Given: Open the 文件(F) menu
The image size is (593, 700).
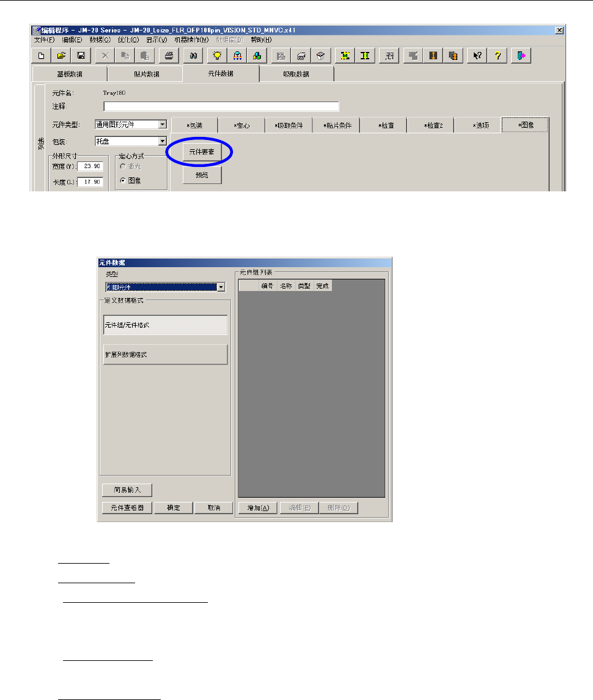Looking at the screenshot, I should (x=44, y=40).
